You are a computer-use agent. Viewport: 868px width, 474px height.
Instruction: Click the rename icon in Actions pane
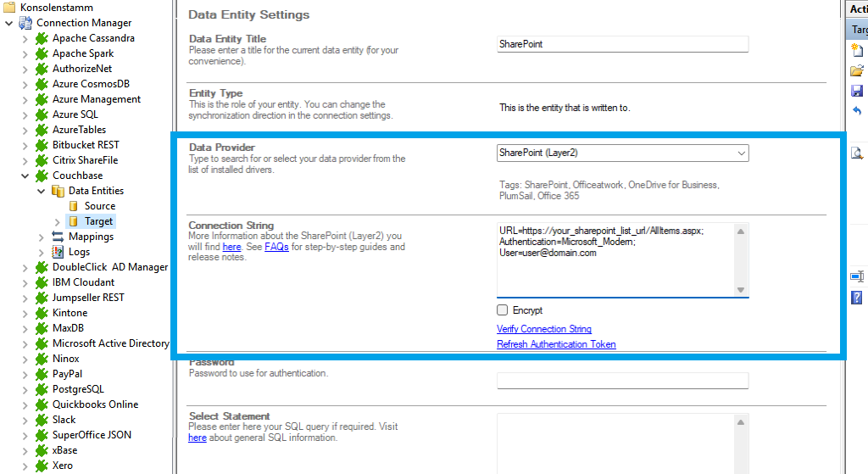(857, 276)
